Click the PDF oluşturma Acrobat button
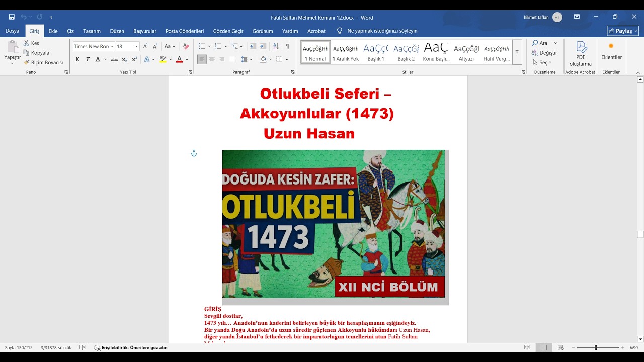This screenshot has width=644, height=362. [581, 54]
